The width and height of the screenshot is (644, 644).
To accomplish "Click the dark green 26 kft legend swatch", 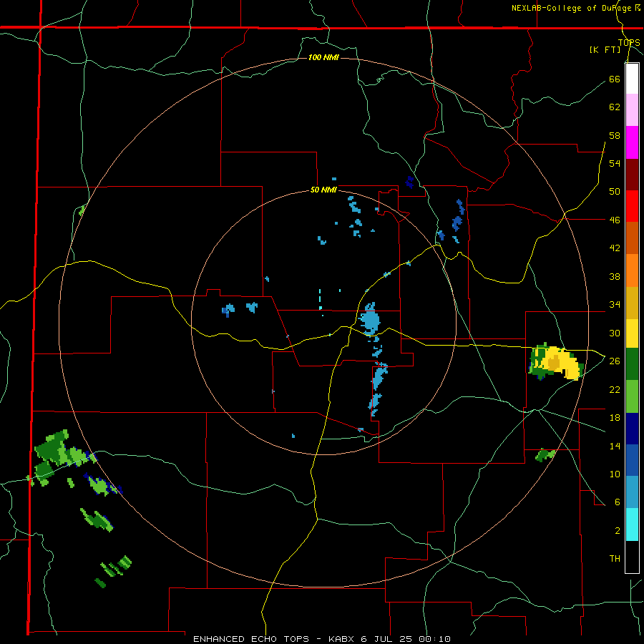I will pos(632,364).
